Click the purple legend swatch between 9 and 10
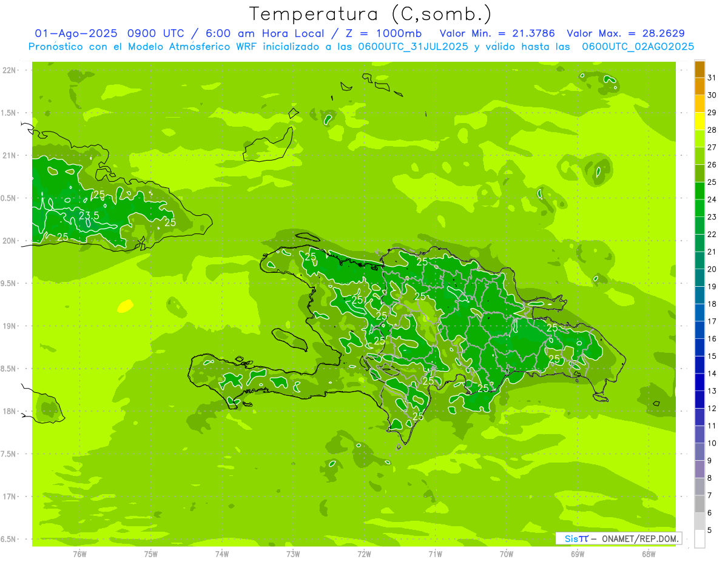The image size is (728, 562). [699, 452]
